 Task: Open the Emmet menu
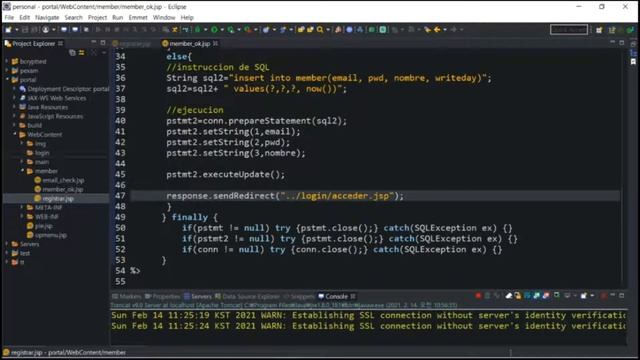point(138,18)
